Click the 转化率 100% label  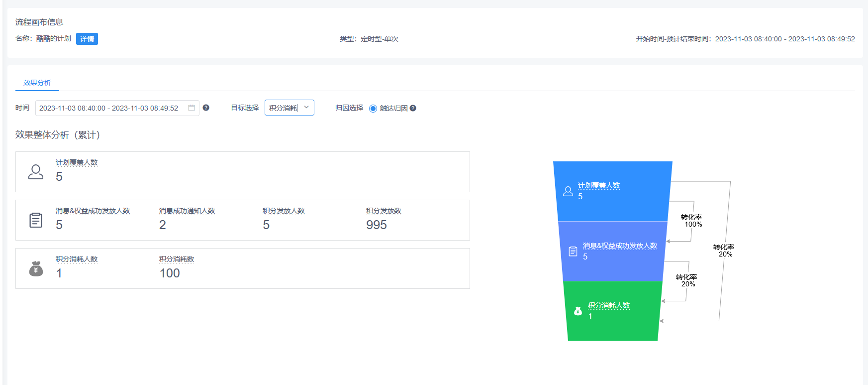pos(692,221)
